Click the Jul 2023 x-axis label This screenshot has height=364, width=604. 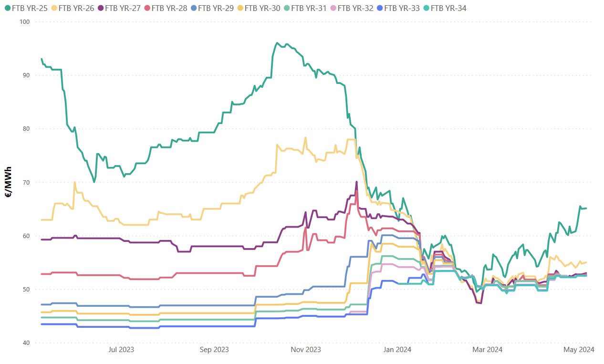pyautogui.click(x=121, y=350)
